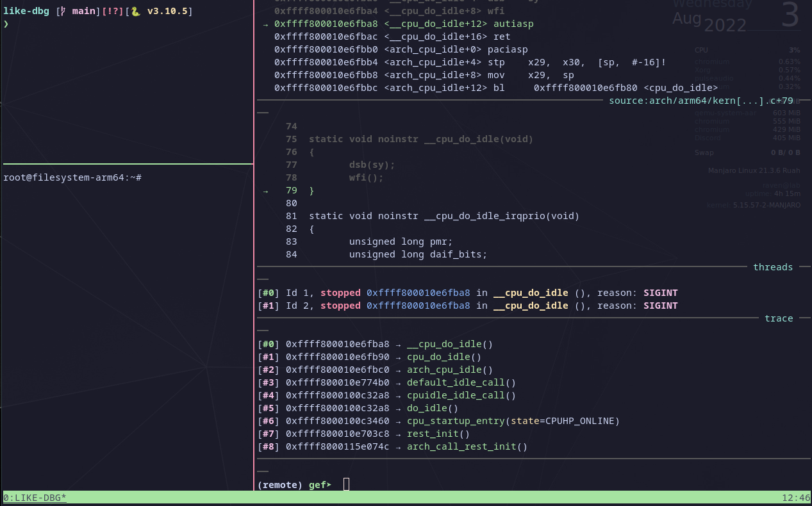Click the v3.10.5 python version text

point(167,11)
